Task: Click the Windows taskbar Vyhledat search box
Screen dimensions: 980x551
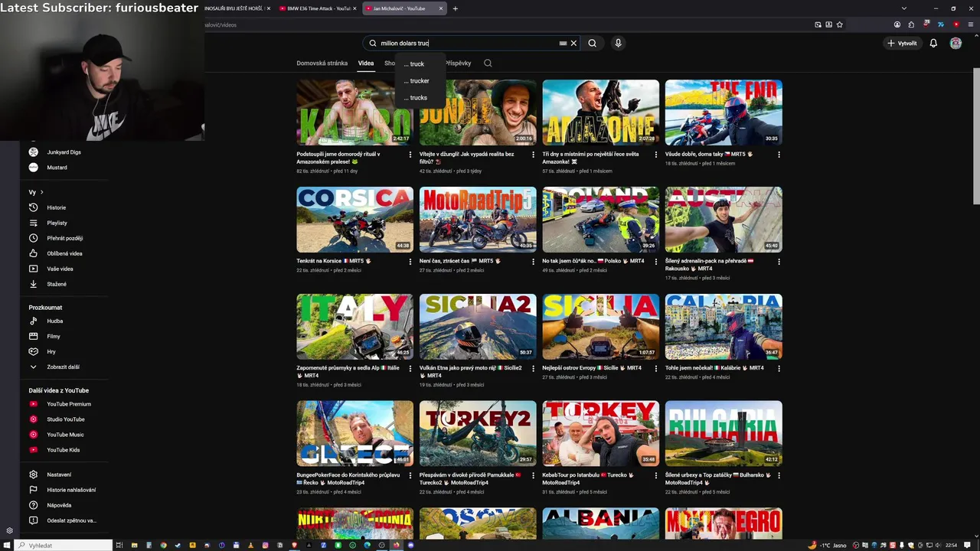Action: point(65,545)
